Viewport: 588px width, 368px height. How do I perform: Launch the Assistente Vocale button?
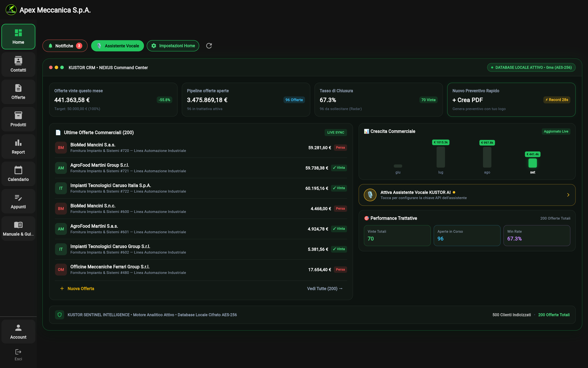118,46
